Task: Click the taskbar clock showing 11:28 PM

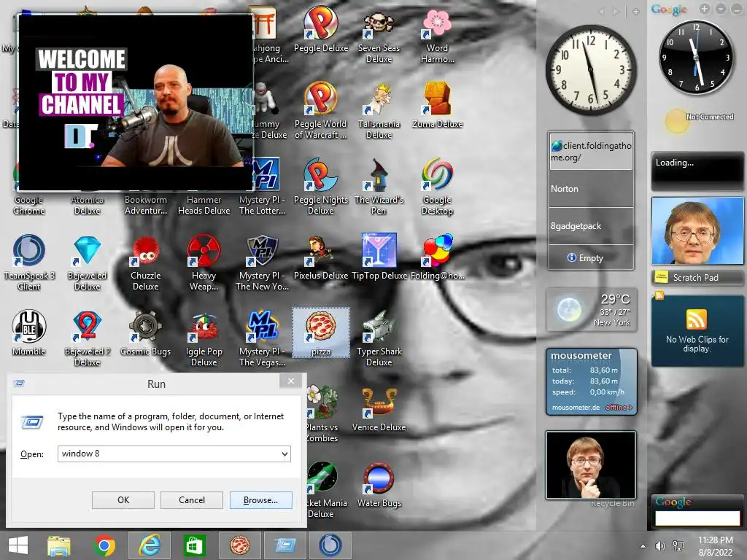Action: [x=715, y=546]
